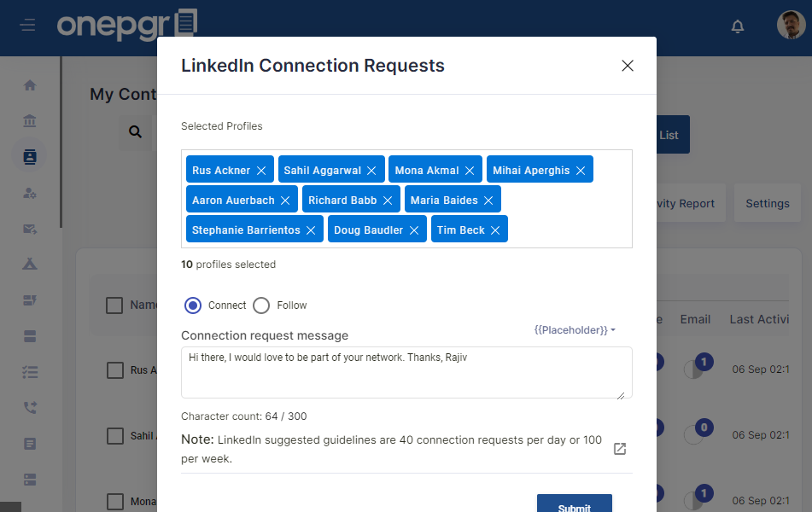Image resolution: width=812 pixels, height=512 pixels.
Task: Submit the connection requests
Action: pos(575,503)
